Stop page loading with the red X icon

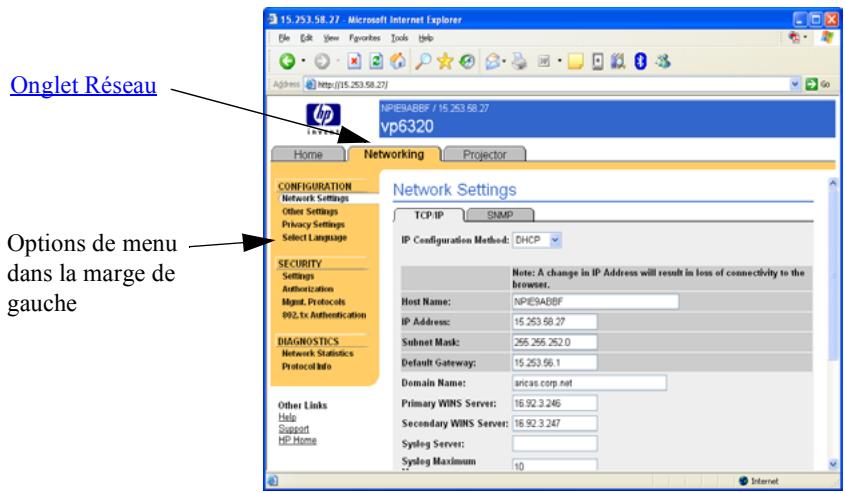click(354, 61)
